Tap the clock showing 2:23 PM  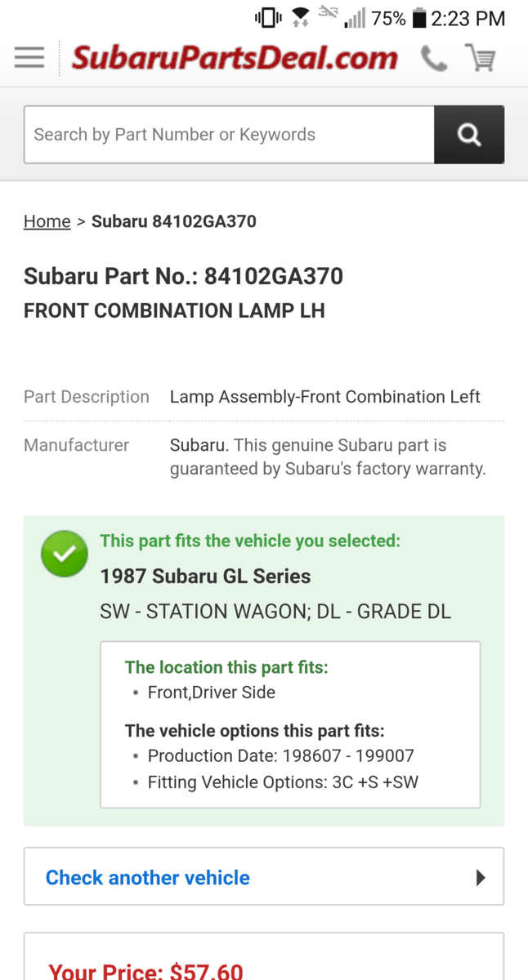point(468,18)
